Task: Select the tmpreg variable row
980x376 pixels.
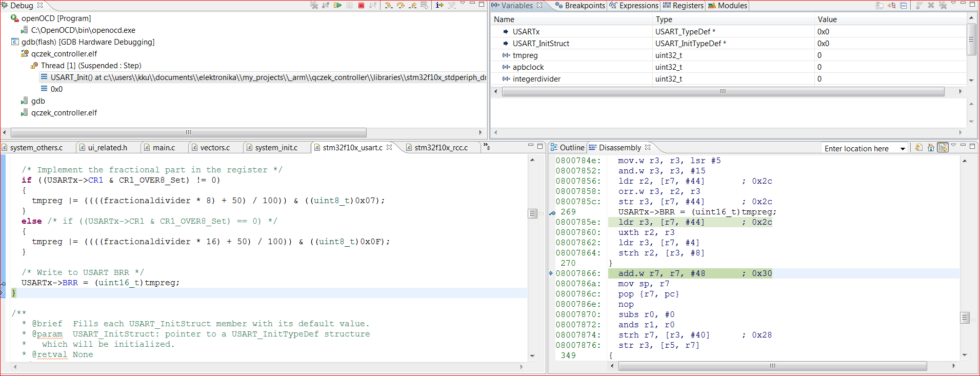Action: pyautogui.click(x=729, y=55)
